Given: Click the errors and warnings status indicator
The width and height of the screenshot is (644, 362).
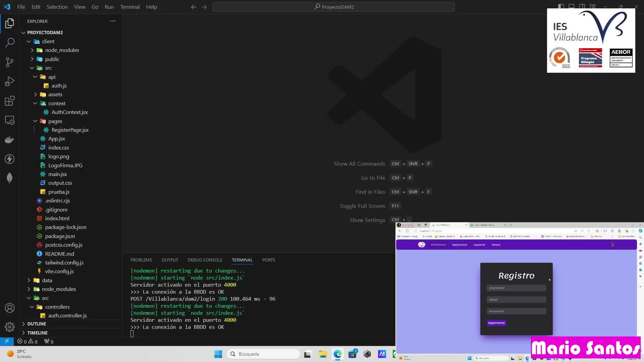Looking at the screenshot, I should [x=28, y=342].
